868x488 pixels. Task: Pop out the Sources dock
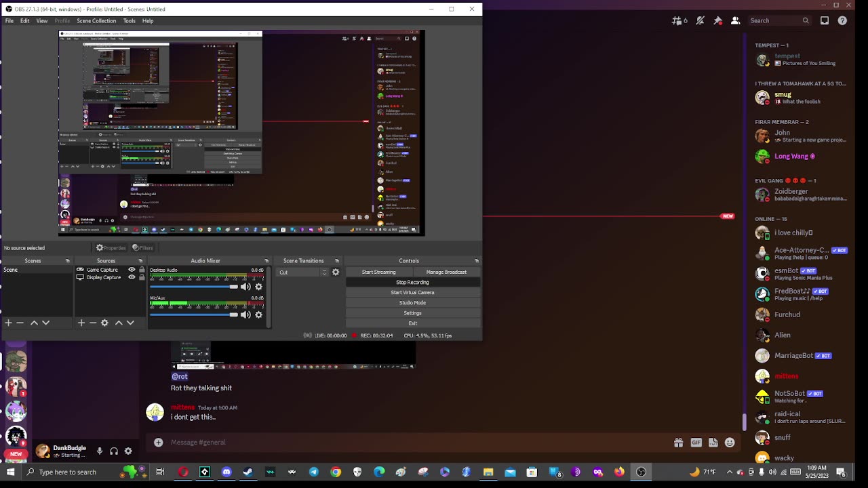(140, 261)
